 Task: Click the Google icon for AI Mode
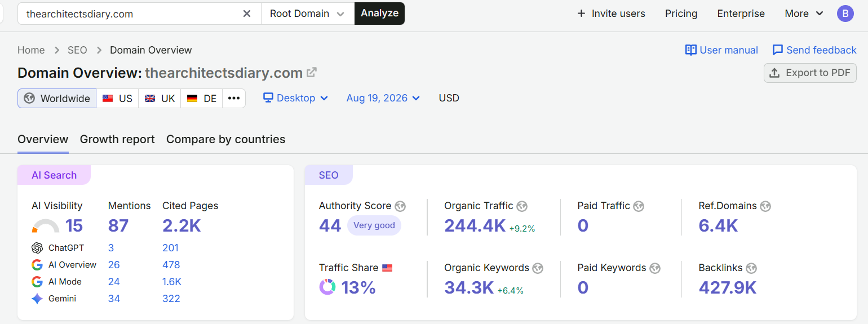coord(37,282)
